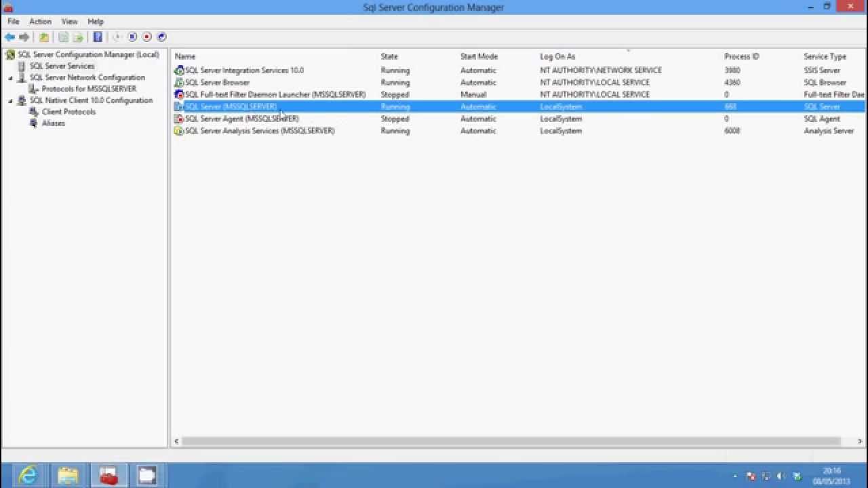The image size is (868, 488).
Task: Select the Aliases label in the tree
Action: click(x=54, y=123)
